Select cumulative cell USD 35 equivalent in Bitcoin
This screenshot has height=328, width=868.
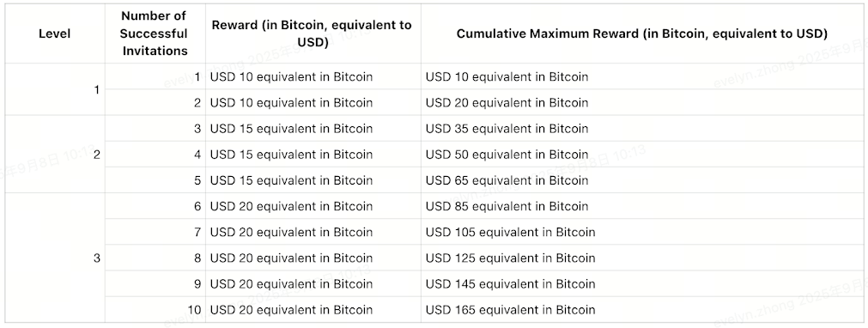(x=642, y=128)
